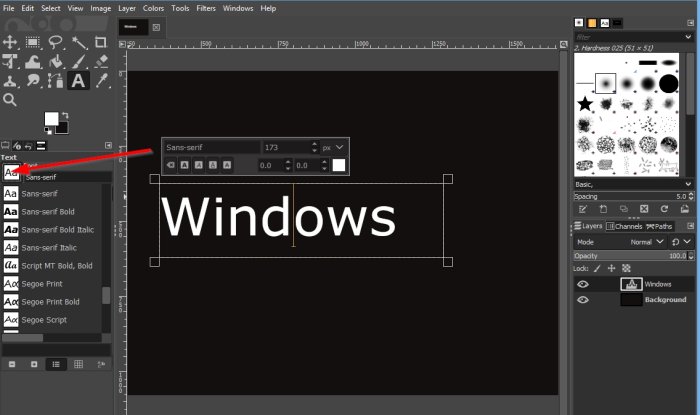Screen dimensions: 700x415
Task: Toggle italic in the on-canvas text toolbar
Action: (199, 165)
